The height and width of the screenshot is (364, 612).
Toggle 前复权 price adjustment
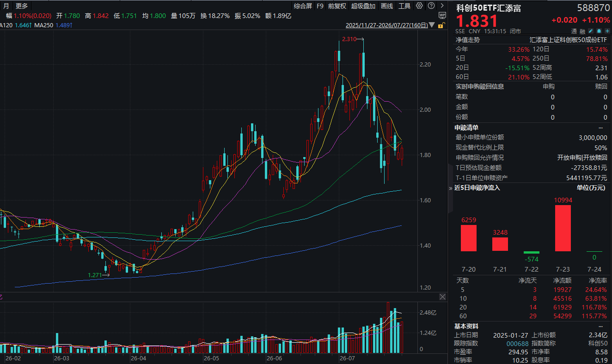click(x=337, y=6)
